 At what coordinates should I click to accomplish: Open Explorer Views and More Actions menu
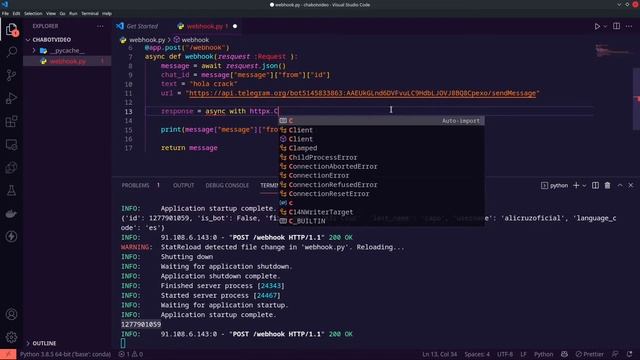(100, 26)
